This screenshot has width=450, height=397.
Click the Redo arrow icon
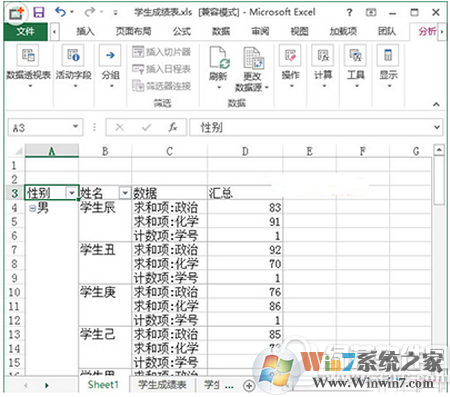(89, 12)
